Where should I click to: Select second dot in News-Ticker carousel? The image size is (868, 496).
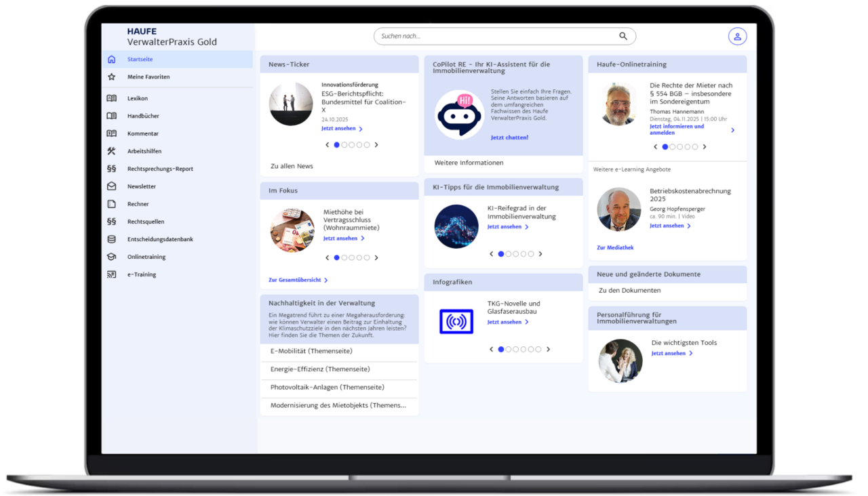pos(344,145)
